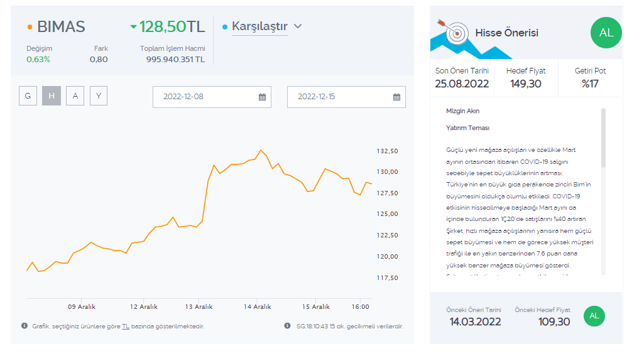The width and height of the screenshot is (644, 356).
Task: Click the 09 Aralık axis label
Action: coord(82,307)
